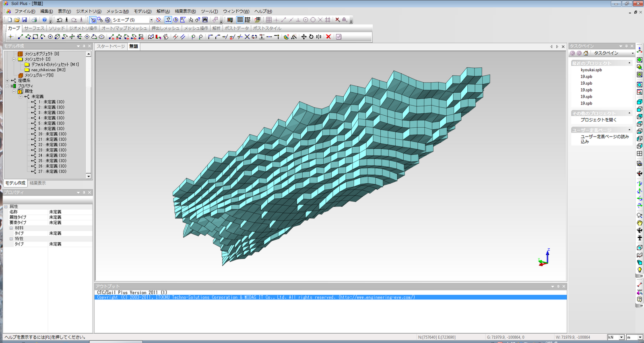Image resolution: width=644 pixels, height=343 pixels.
Task: Pin the プロパティ panel
Action: pyautogui.click(x=84, y=193)
